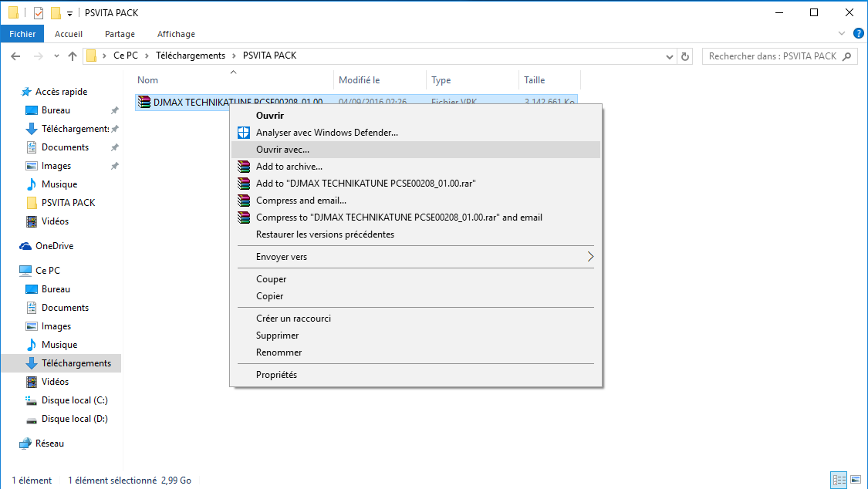Select the DJMAX TECHNIKATUNE file icon
868x489 pixels.
click(x=144, y=103)
